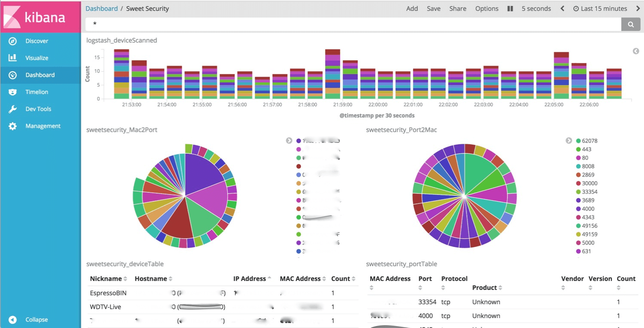Open Dev Tools wrench icon
644x328 pixels.
point(12,109)
